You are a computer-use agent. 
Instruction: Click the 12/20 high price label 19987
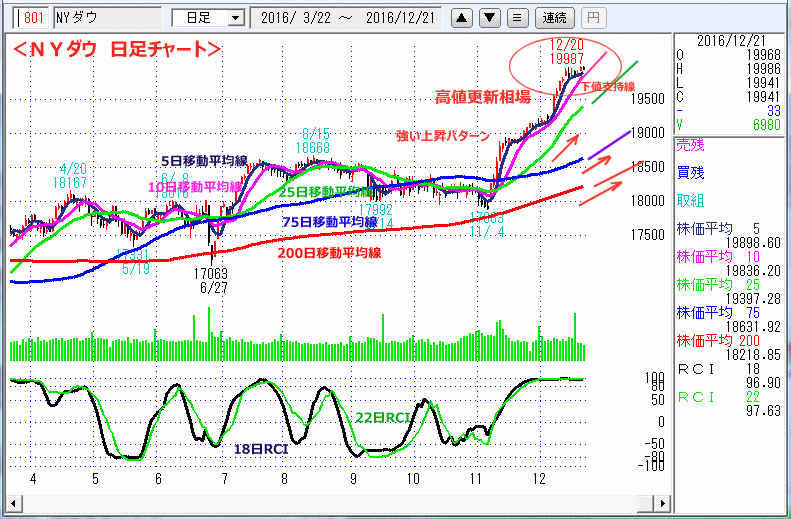(567, 60)
